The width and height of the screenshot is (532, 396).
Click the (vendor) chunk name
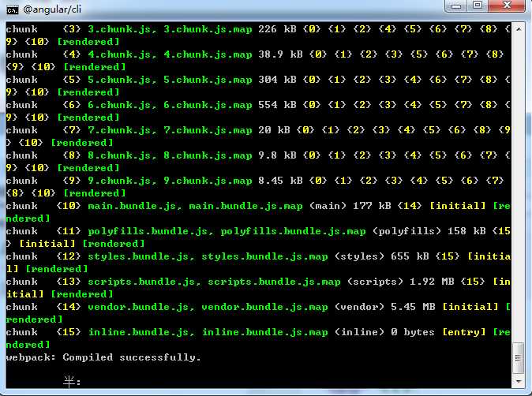click(x=359, y=307)
